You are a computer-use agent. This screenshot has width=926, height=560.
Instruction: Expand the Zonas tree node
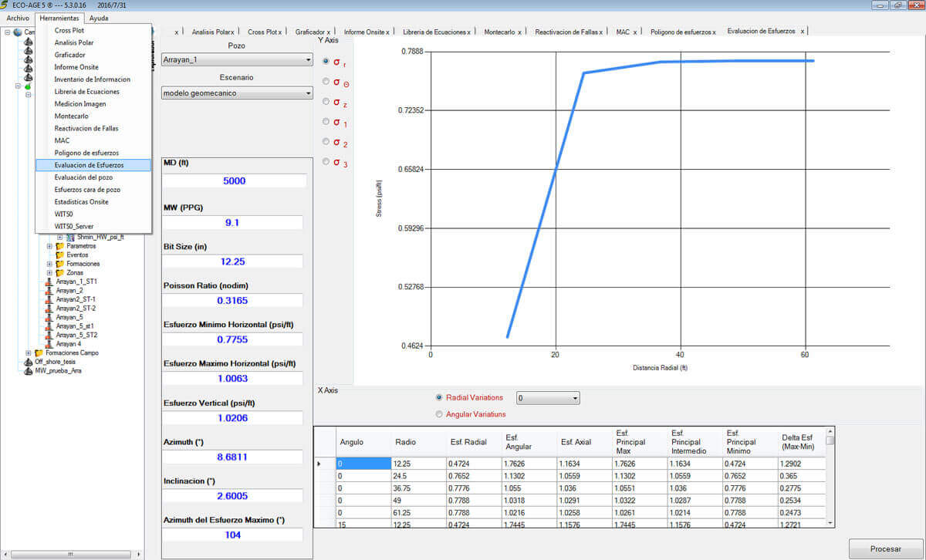click(x=49, y=273)
